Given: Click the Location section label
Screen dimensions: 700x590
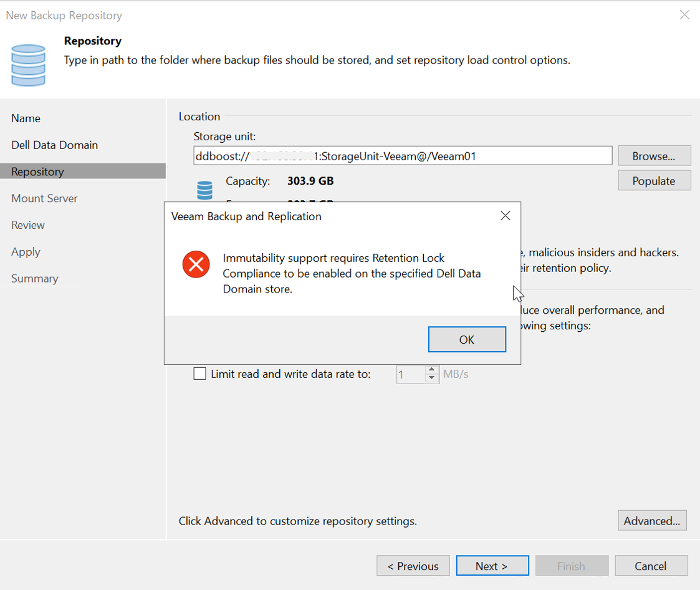Looking at the screenshot, I should (x=199, y=117).
